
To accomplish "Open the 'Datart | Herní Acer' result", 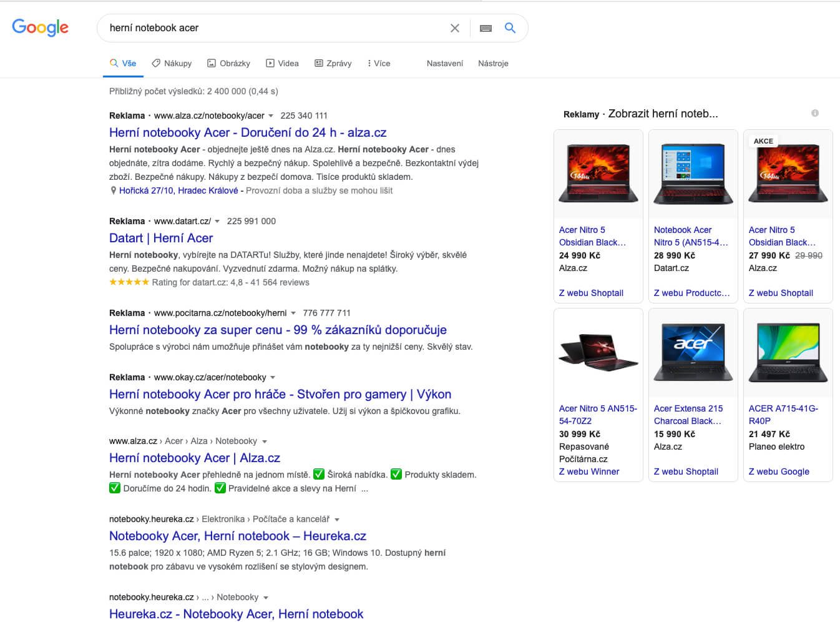I will [x=161, y=238].
